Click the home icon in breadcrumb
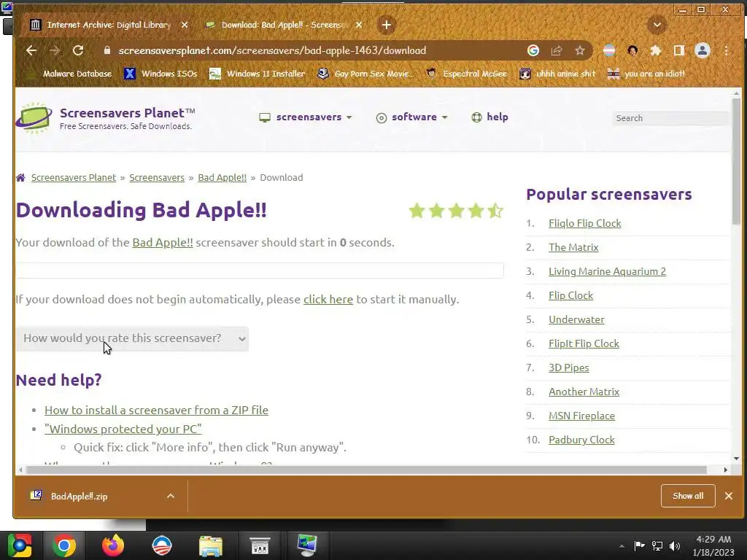 click(x=20, y=178)
